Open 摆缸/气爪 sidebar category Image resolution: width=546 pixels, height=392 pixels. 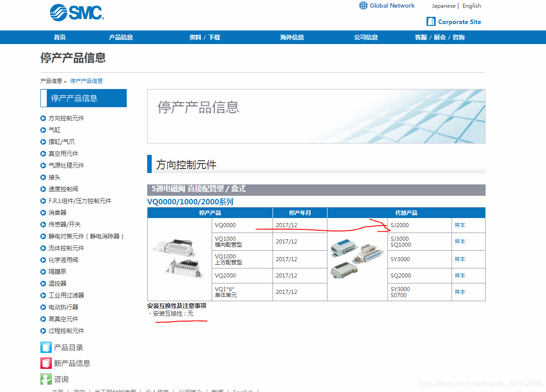pos(62,142)
